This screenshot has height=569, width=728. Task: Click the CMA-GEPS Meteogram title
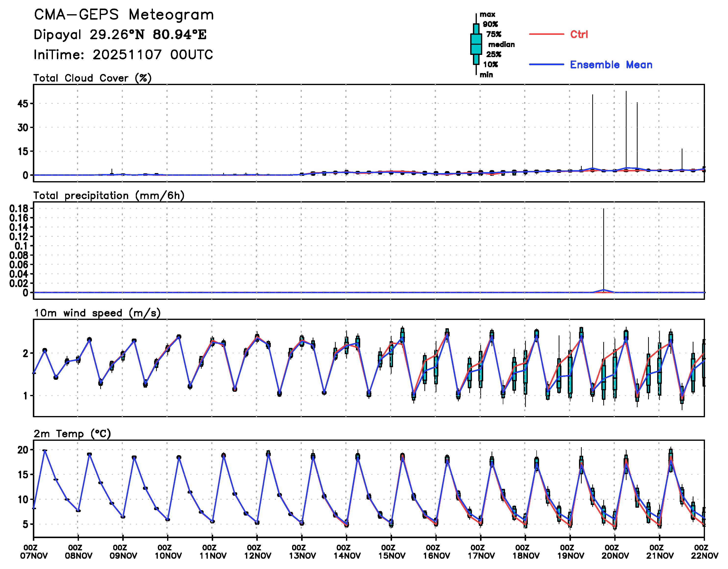coord(124,15)
